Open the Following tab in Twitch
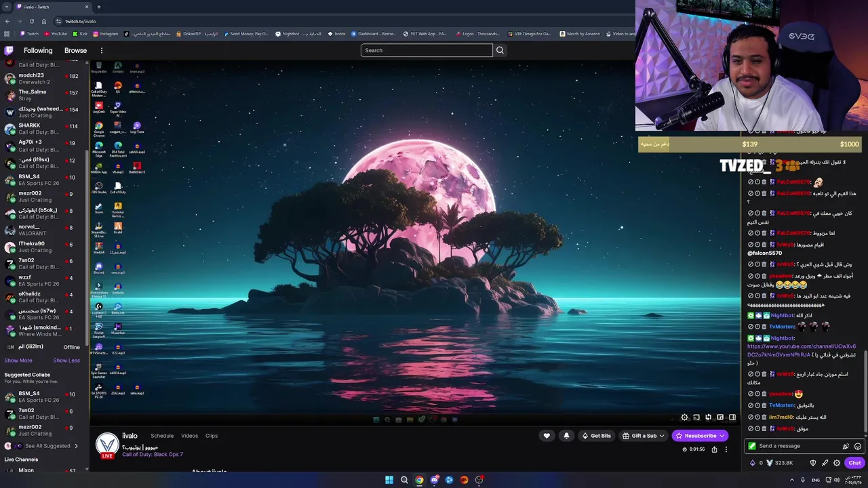This screenshot has width=868, height=488. point(38,50)
